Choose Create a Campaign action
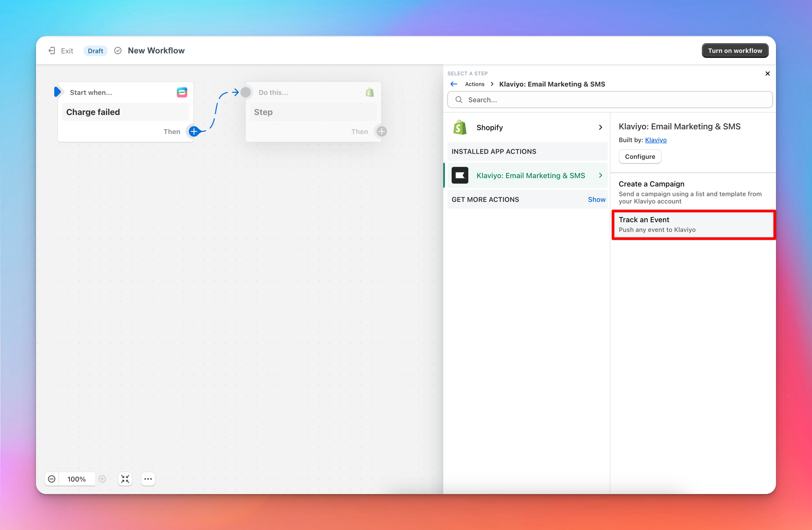Image resolution: width=812 pixels, height=530 pixels. 693,192
